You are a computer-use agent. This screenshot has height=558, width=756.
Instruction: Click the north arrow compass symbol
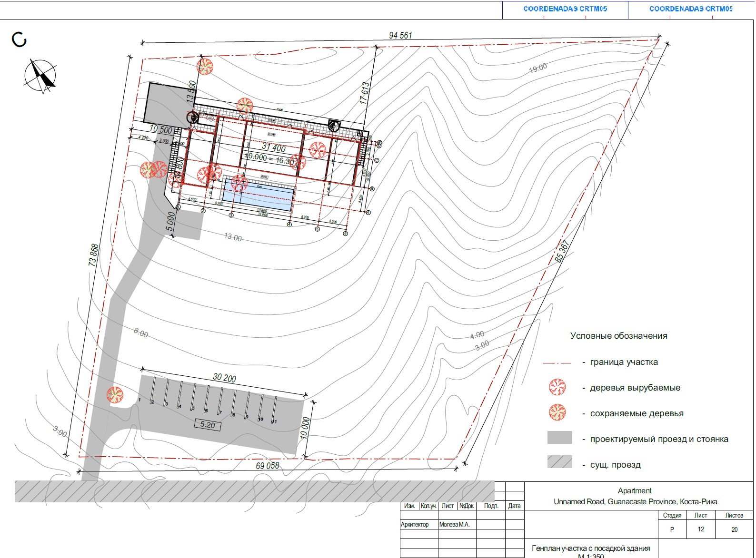click(x=40, y=76)
